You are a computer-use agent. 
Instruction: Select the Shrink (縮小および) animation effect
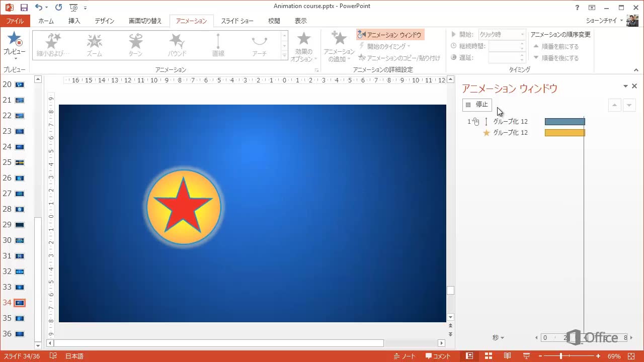(x=53, y=45)
